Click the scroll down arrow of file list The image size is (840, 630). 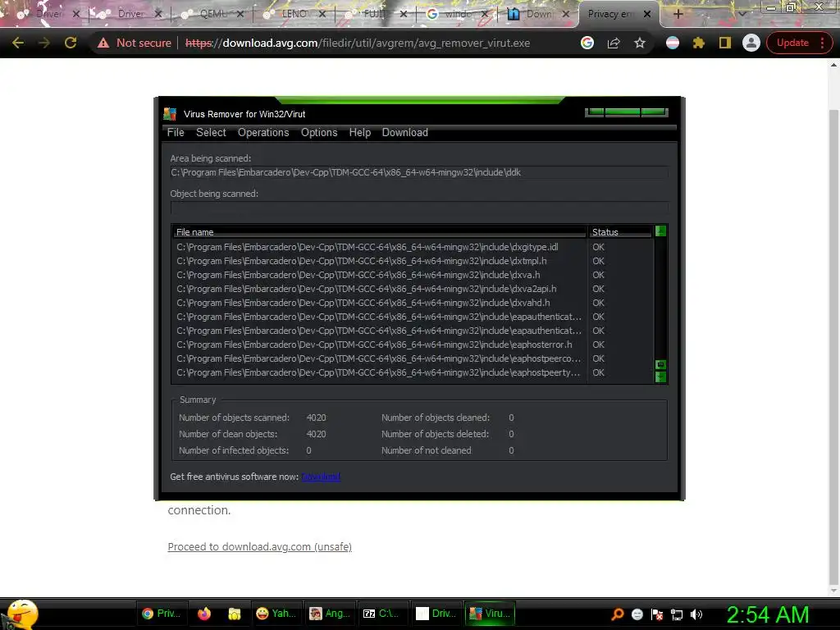coord(660,377)
